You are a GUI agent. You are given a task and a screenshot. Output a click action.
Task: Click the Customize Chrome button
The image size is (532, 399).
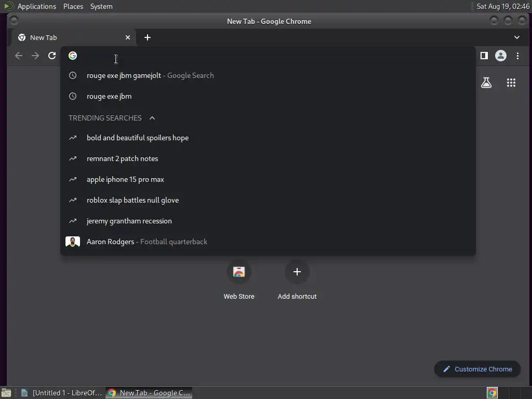[477, 369]
